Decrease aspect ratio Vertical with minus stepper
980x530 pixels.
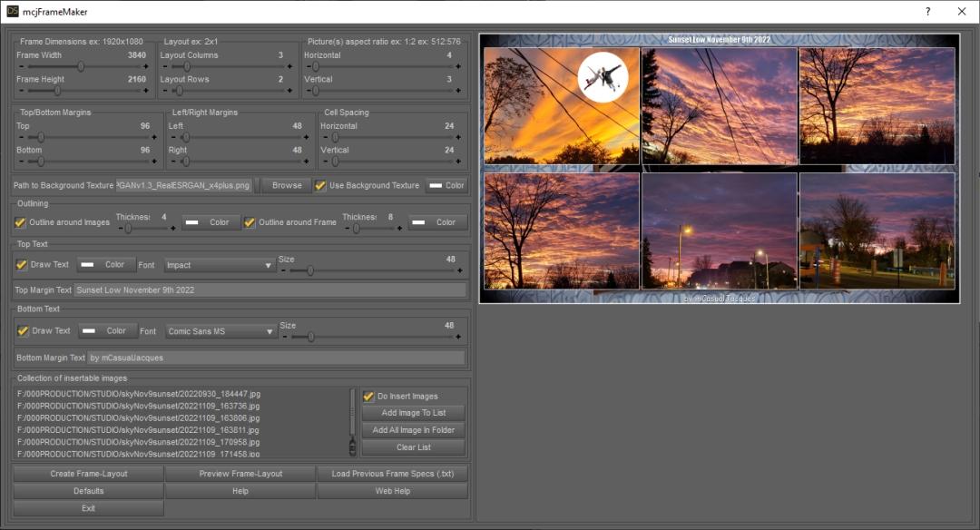(x=309, y=91)
